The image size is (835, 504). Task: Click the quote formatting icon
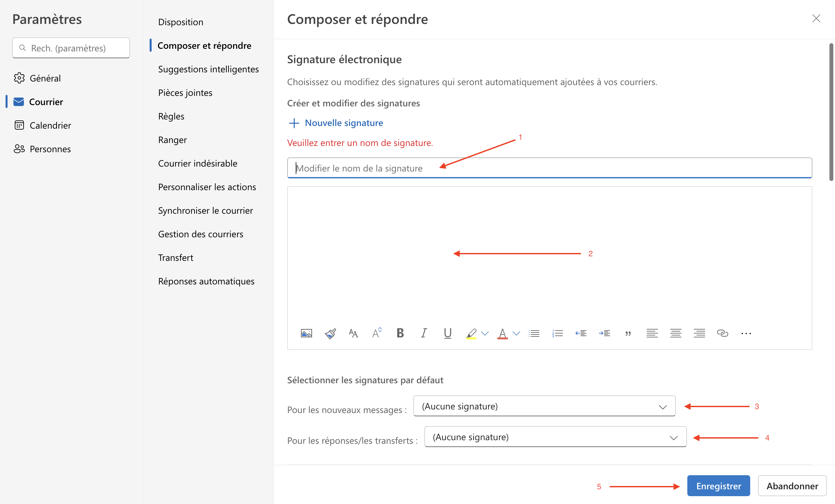(x=628, y=333)
